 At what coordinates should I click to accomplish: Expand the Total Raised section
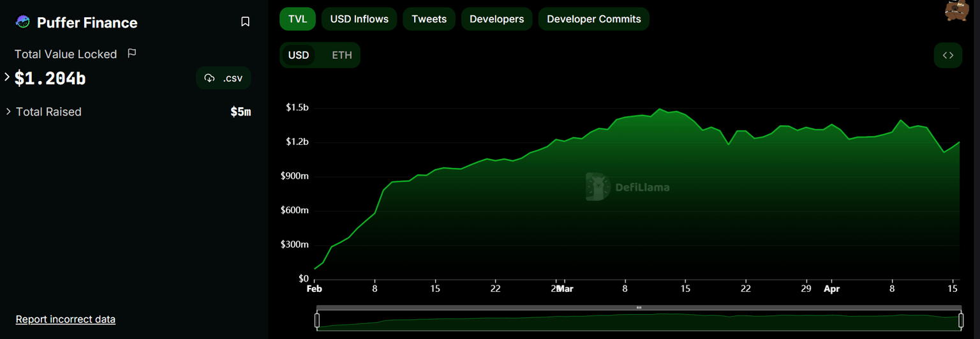pyautogui.click(x=8, y=112)
